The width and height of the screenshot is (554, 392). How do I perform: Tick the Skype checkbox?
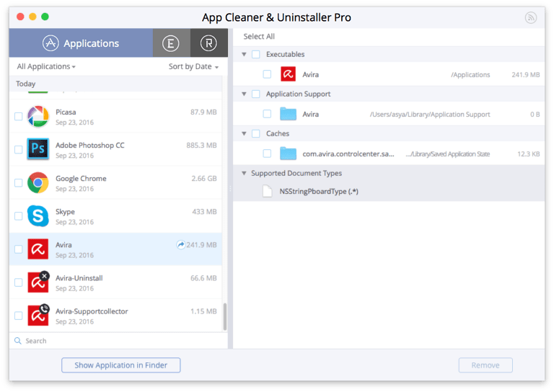coord(18,216)
